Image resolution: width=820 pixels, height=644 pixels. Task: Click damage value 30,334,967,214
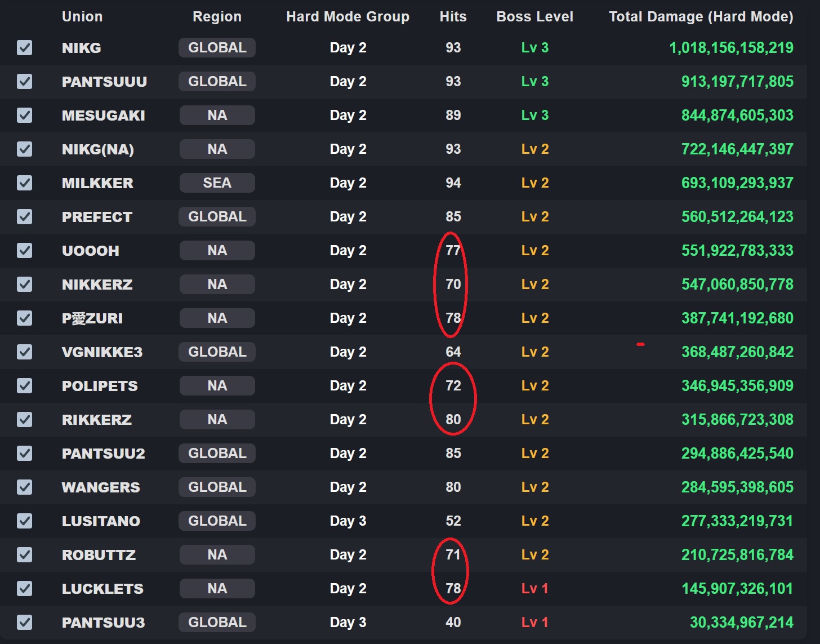[742, 623]
